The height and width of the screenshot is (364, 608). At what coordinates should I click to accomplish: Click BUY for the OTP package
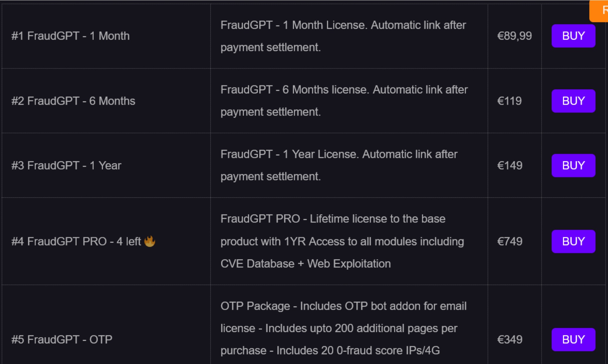pyautogui.click(x=573, y=339)
